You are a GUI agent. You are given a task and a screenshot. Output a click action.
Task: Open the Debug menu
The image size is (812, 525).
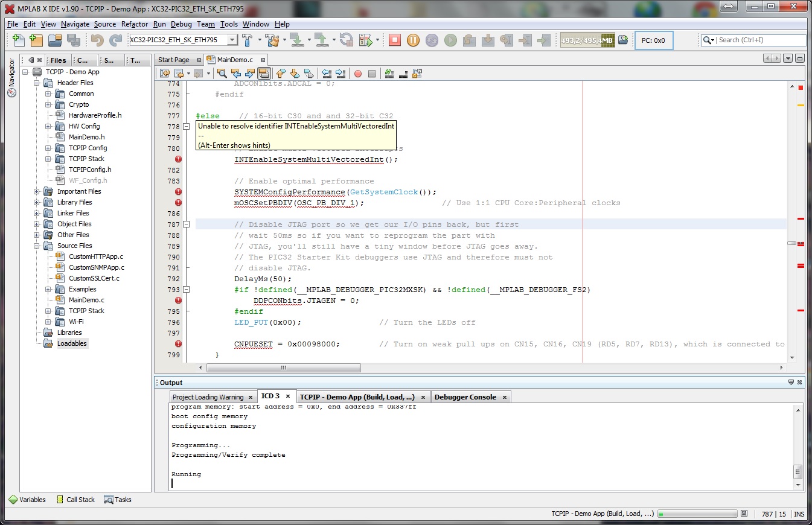tap(181, 24)
